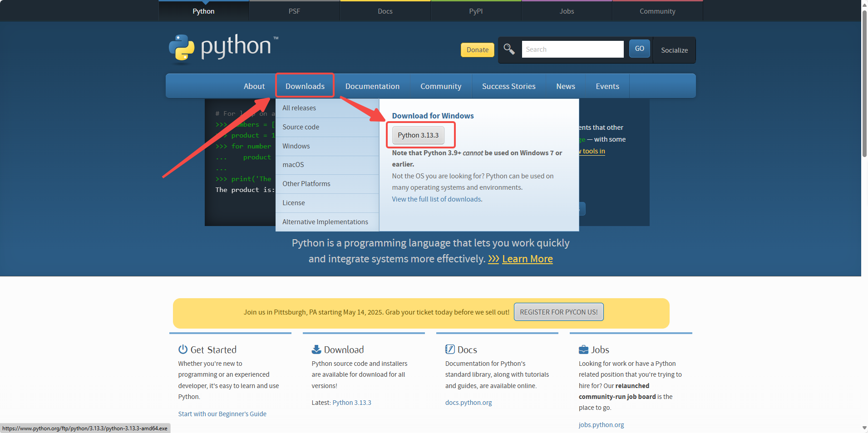Click the Learn More link

point(528,259)
